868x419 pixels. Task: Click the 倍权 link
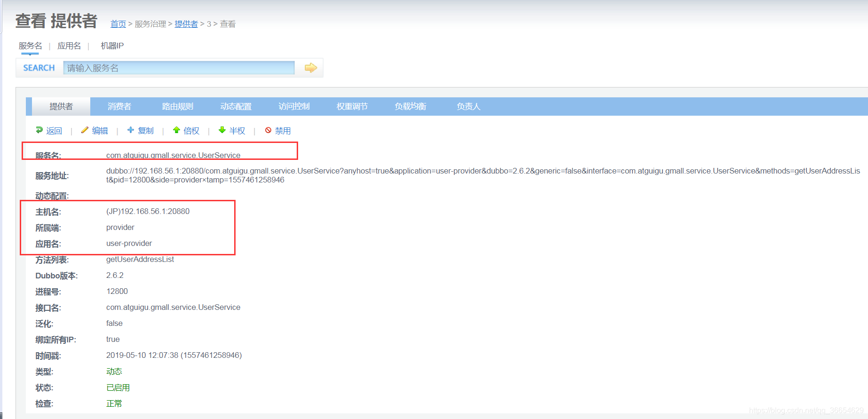191,131
